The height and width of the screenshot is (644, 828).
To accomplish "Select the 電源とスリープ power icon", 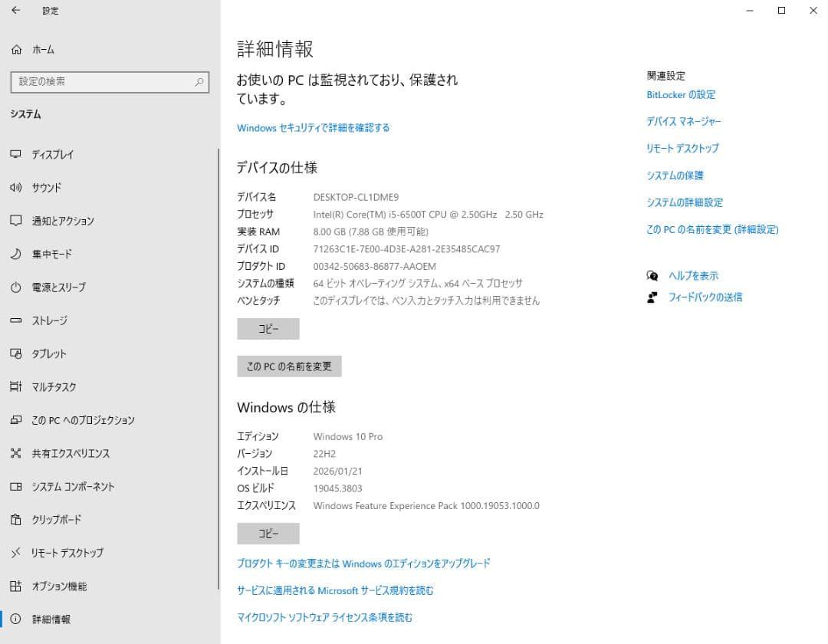I will click(16, 287).
